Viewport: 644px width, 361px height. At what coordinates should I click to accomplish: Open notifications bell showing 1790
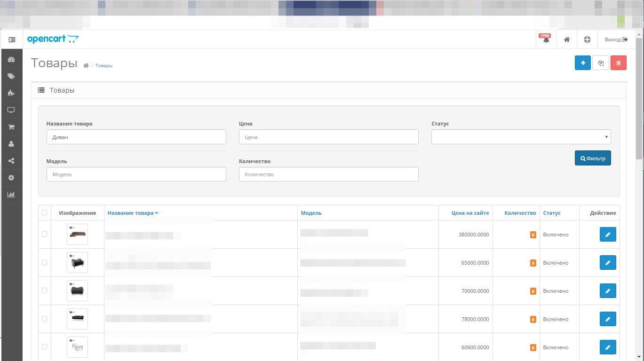click(x=546, y=39)
